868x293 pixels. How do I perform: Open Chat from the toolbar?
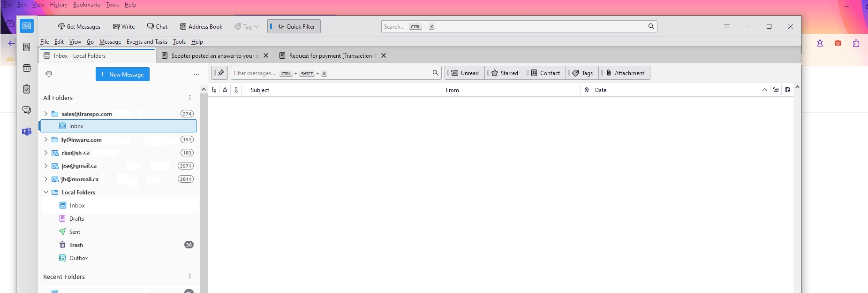(157, 27)
